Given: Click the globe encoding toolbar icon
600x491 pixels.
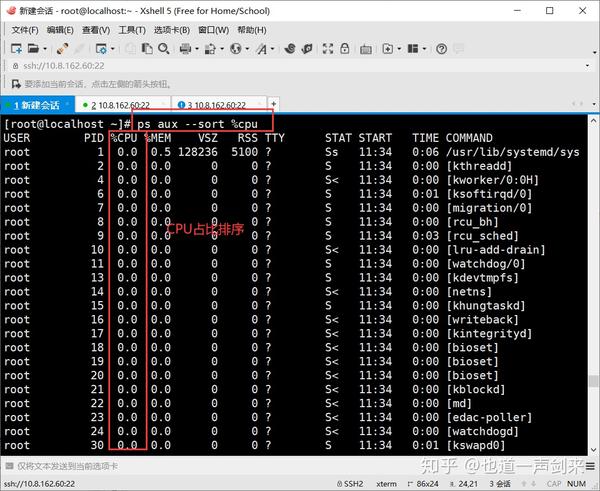Looking at the screenshot, I should click(236, 49).
